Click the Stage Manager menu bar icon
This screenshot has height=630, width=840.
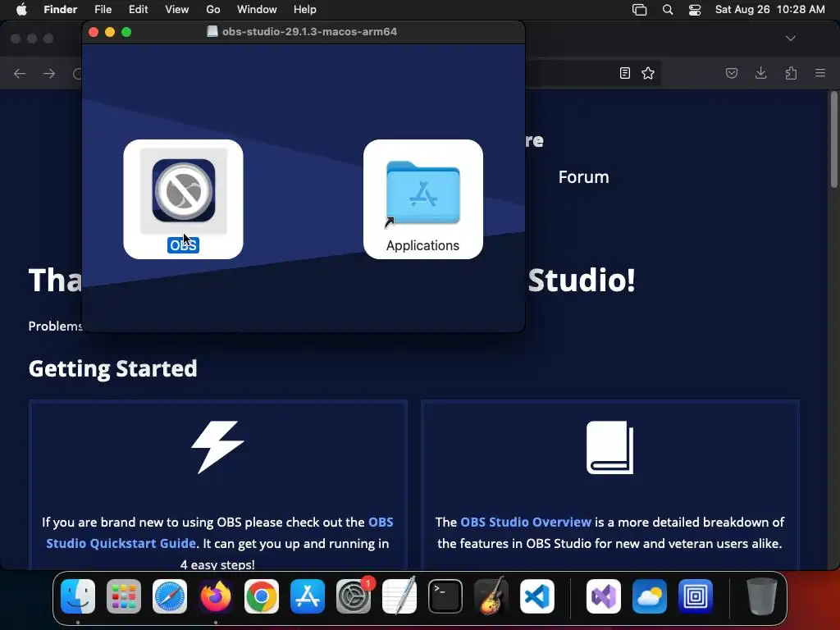coord(639,10)
